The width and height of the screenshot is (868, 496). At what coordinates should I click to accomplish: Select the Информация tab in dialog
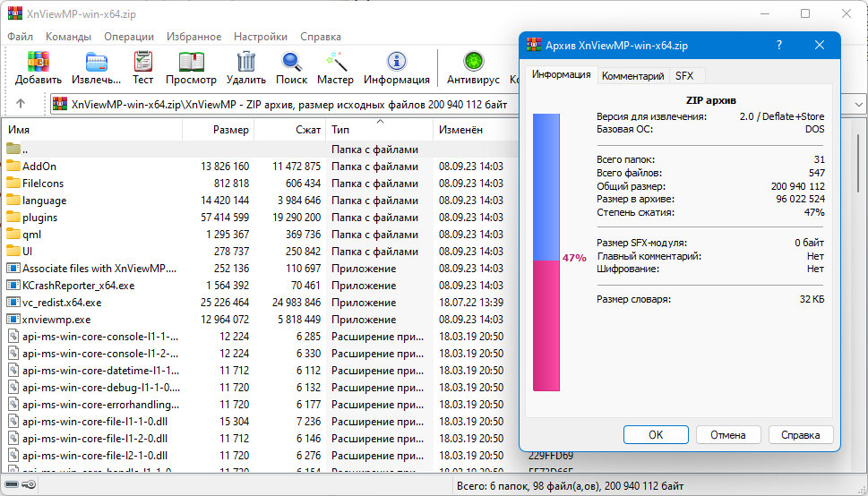562,74
